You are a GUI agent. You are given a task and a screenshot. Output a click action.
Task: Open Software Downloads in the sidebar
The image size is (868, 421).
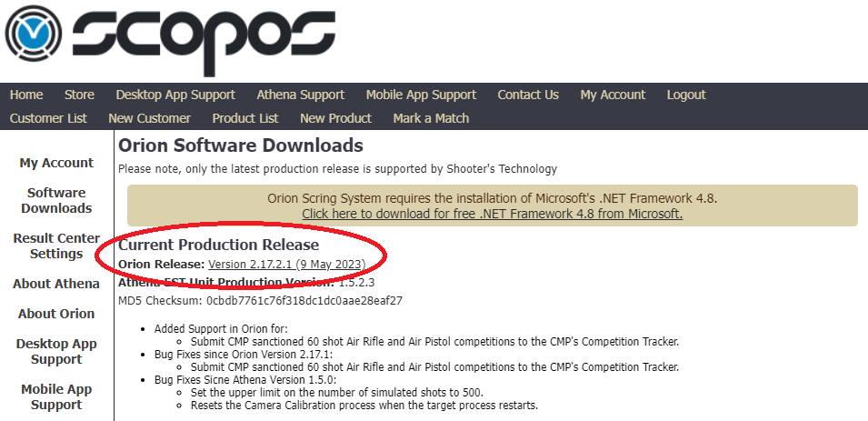[56, 201]
